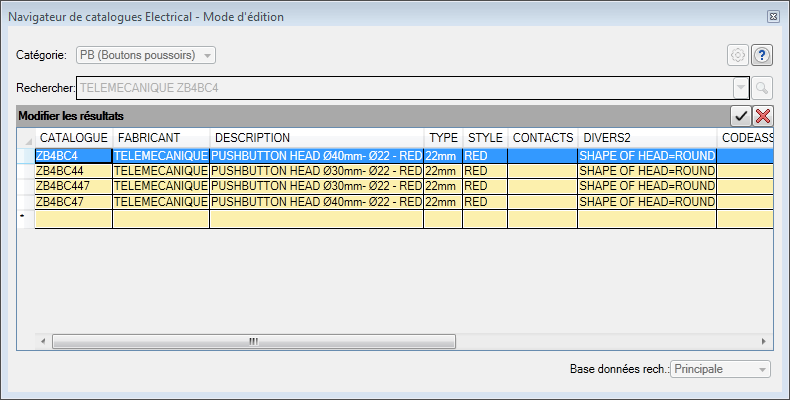Click the DESCRIPTION cell of ZB4BC47 row
The height and width of the screenshot is (400, 790).
(x=317, y=202)
